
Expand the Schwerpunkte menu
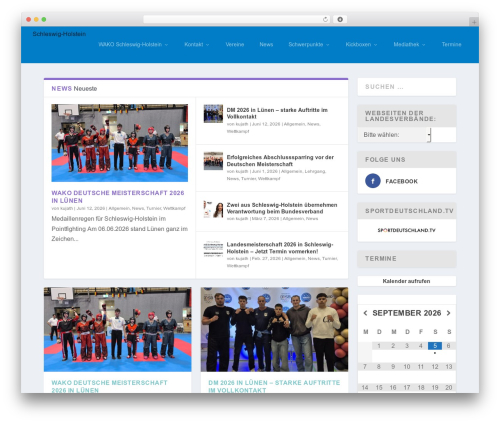(x=309, y=44)
